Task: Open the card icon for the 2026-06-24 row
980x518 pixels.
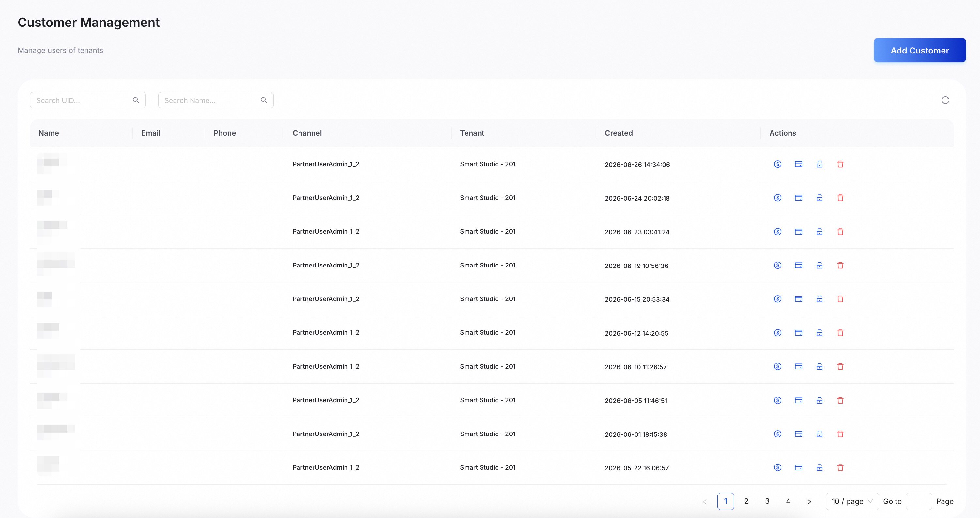Action: point(799,198)
